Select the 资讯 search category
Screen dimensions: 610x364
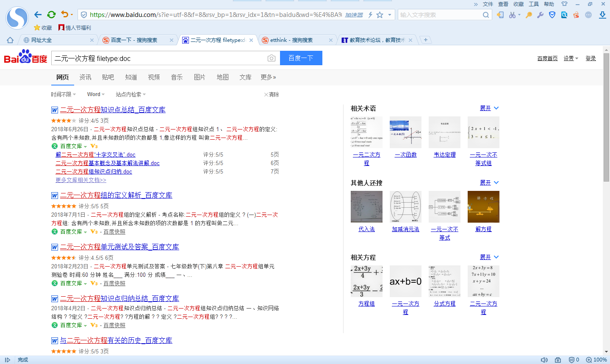(x=85, y=77)
